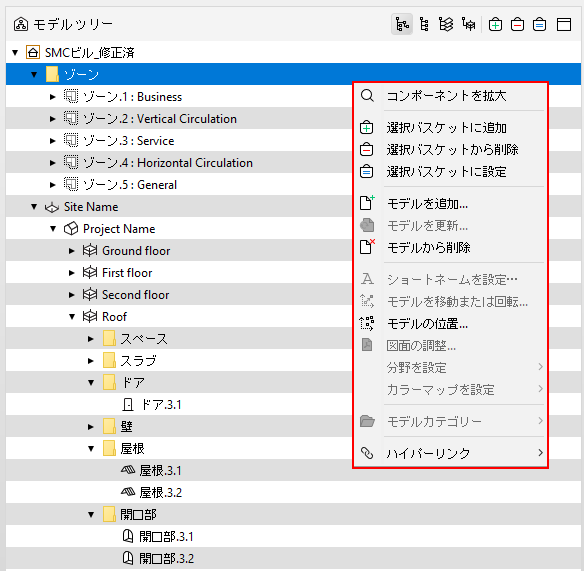Click the opening icon of 開口部.3.1
Image resolution: width=584 pixels, height=571 pixels.
128,536
